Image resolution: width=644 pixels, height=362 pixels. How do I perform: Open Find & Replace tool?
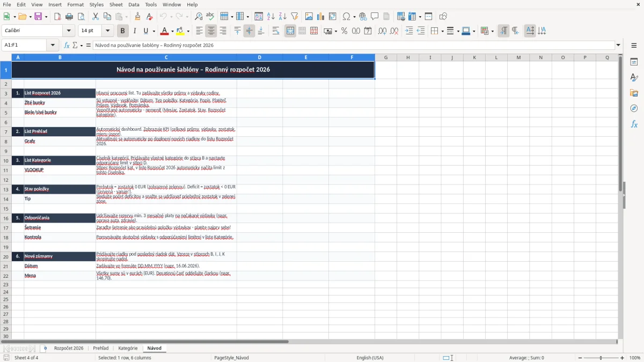coord(199,17)
